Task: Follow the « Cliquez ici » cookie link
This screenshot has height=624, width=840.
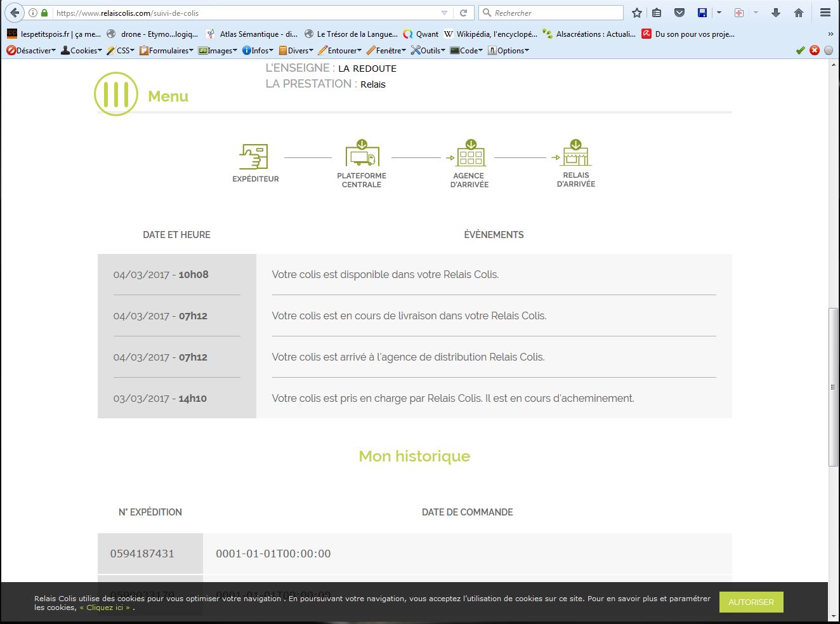Action: pyautogui.click(x=106, y=607)
